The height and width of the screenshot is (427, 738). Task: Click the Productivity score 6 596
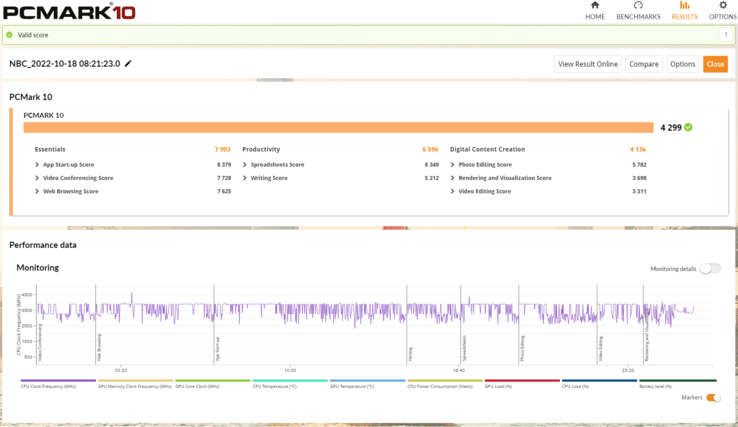coord(430,149)
